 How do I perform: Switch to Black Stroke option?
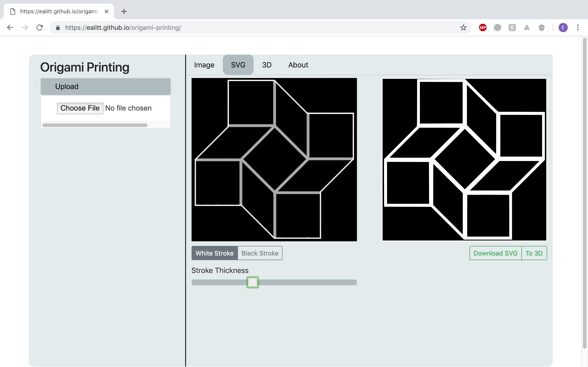[x=260, y=253]
